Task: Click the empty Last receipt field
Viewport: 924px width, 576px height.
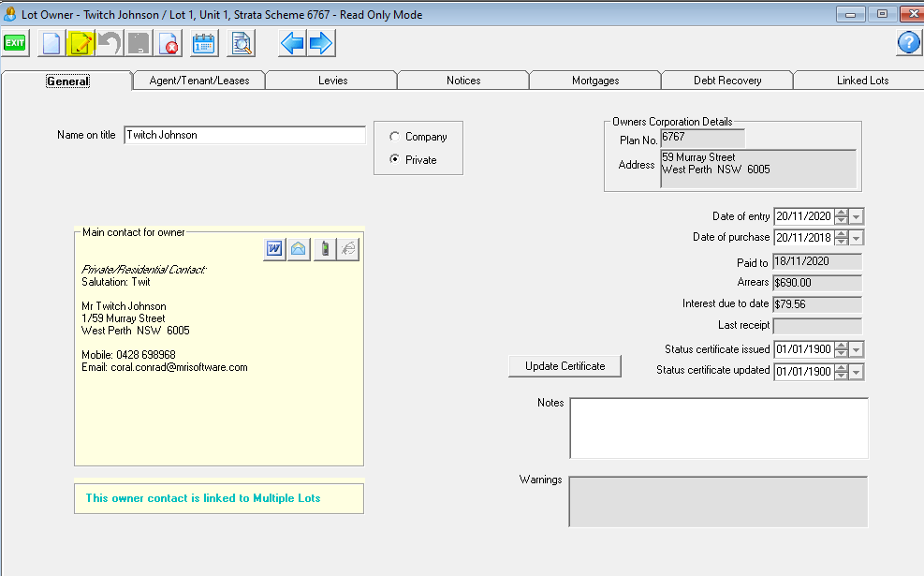Action: point(817,326)
